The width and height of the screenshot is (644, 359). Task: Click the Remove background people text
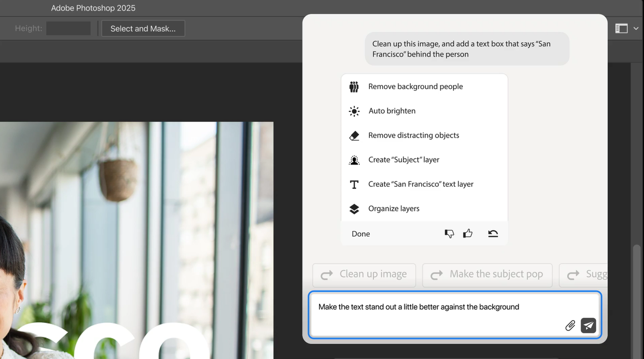pos(416,87)
